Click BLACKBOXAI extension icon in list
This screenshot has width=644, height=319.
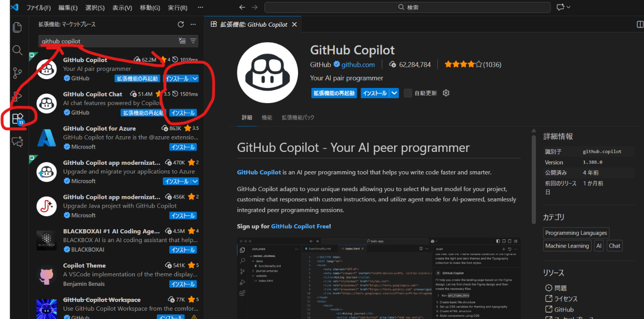pos(46,240)
